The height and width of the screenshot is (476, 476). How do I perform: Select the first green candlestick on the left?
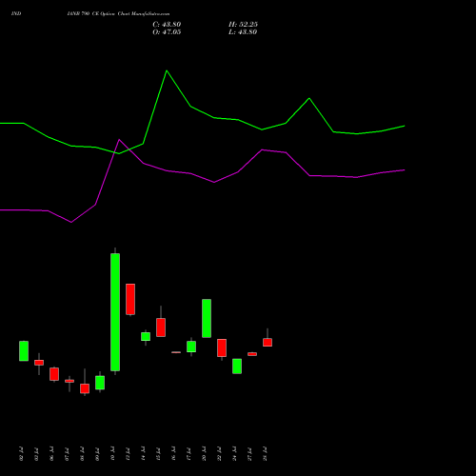(x=24, y=351)
